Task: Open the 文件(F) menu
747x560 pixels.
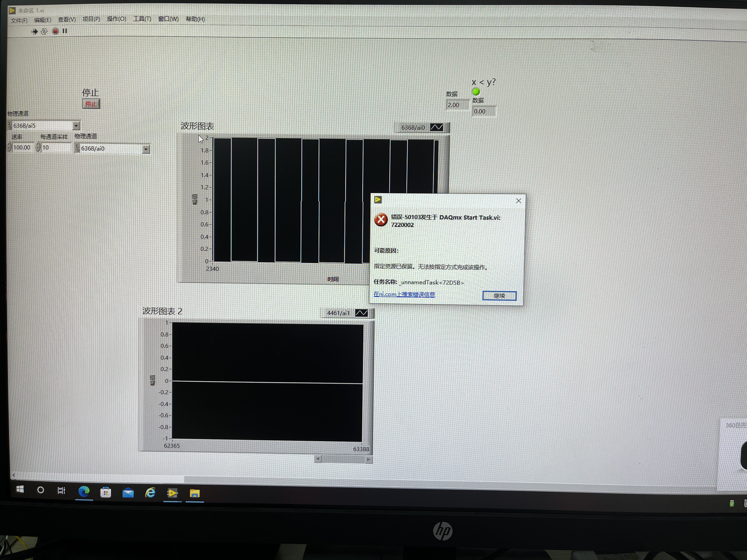Action: tap(19, 21)
